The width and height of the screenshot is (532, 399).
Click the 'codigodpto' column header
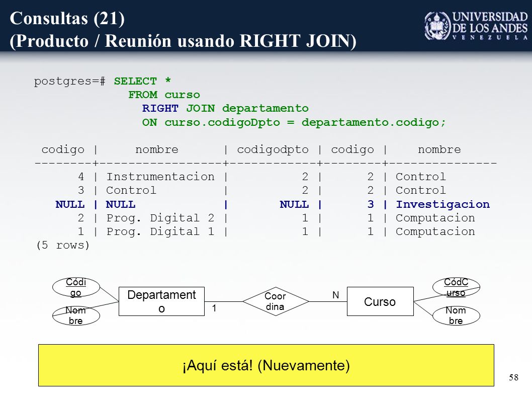pos(273,149)
